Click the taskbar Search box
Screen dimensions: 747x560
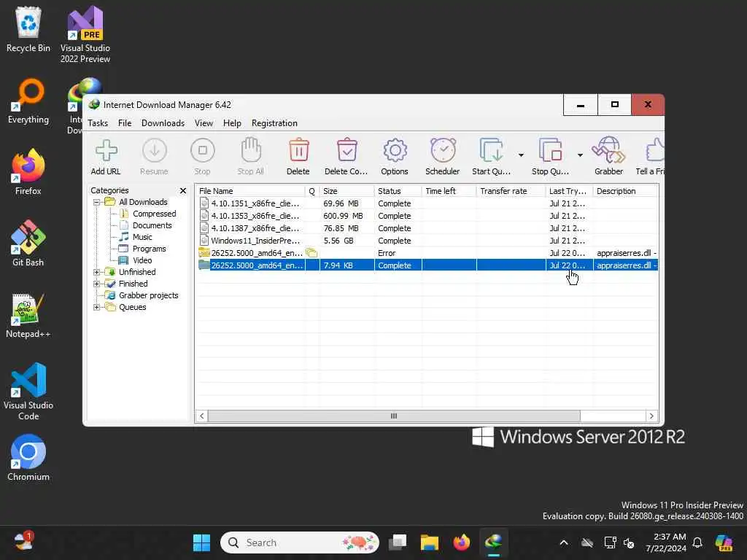click(300, 542)
